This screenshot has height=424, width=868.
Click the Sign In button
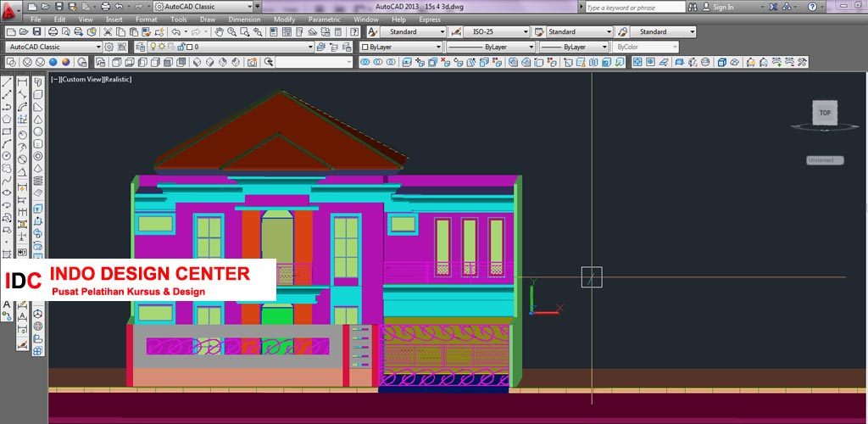pos(718,7)
